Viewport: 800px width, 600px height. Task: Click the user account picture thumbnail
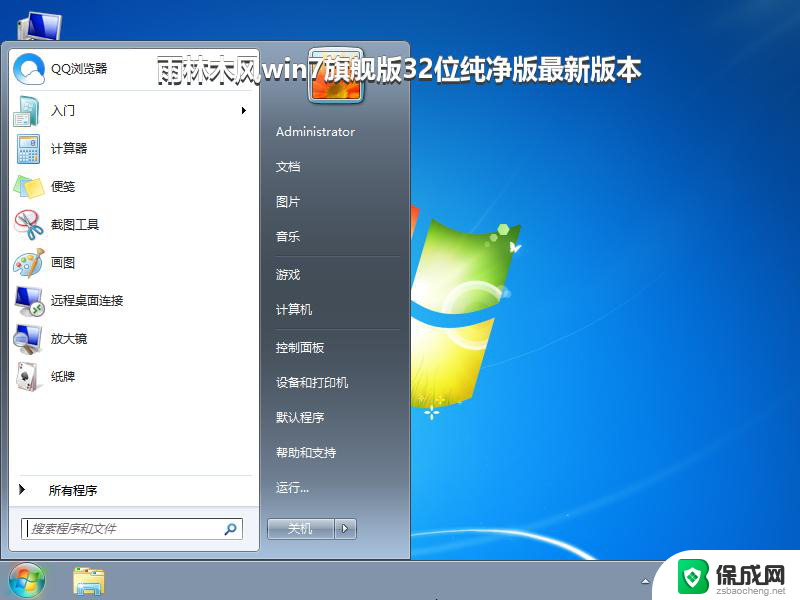[336, 74]
